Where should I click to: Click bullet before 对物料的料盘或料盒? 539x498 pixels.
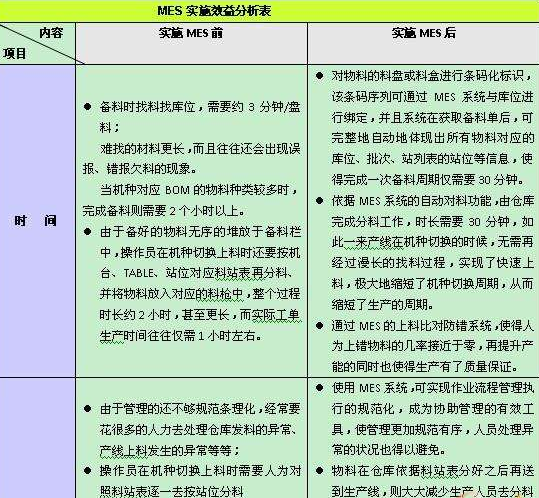pos(319,76)
